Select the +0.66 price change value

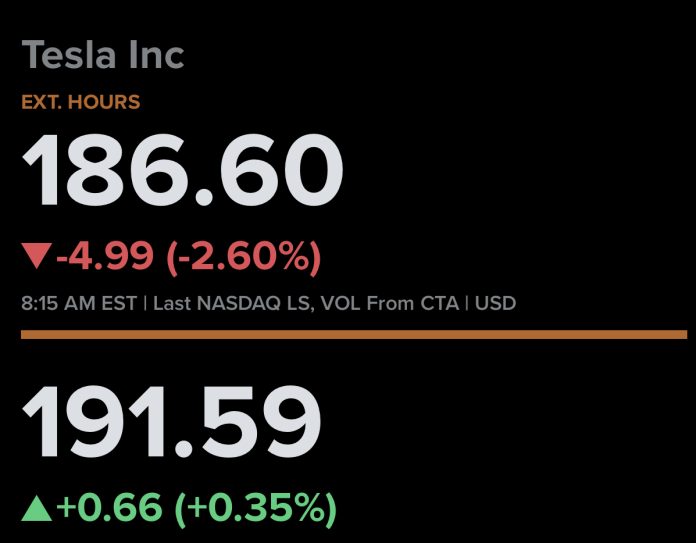[110, 508]
